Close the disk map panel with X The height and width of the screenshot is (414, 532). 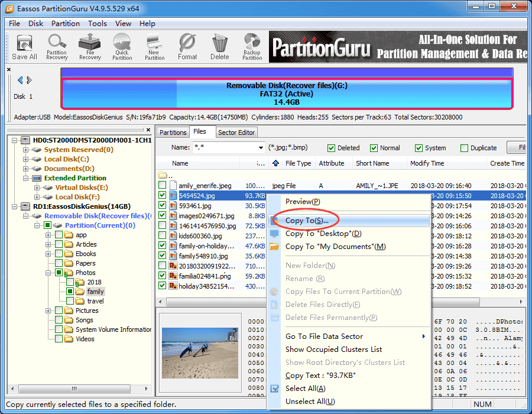[x=9, y=70]
